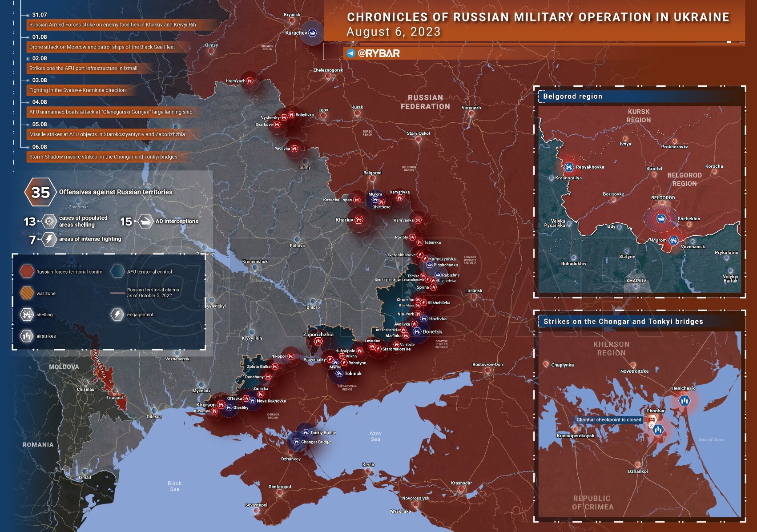This screenshot has width=757, height=532.
Task: Select the 04.08 timeline marker
Action: click(28, 102)
